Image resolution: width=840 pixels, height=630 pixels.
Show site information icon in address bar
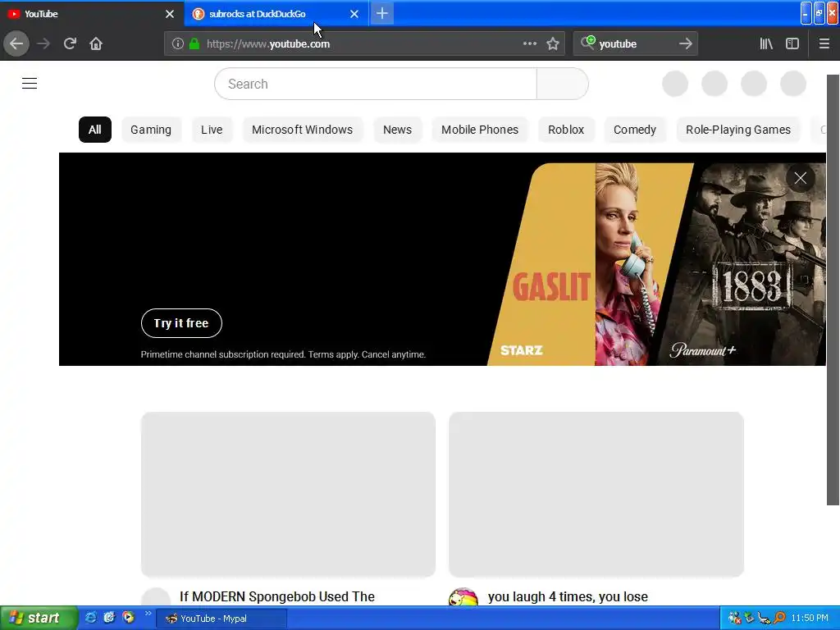pyautogui.click(x=178, y=44)
